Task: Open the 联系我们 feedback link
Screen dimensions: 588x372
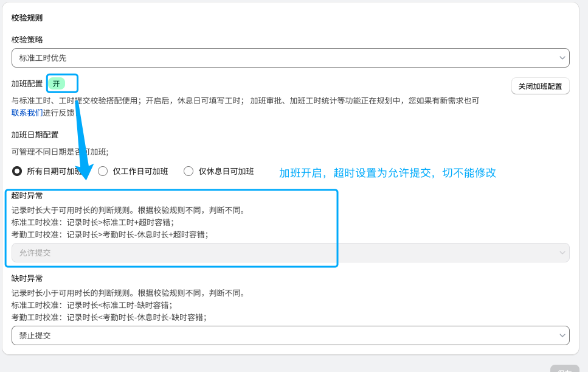Action: [x=27, y=113]
